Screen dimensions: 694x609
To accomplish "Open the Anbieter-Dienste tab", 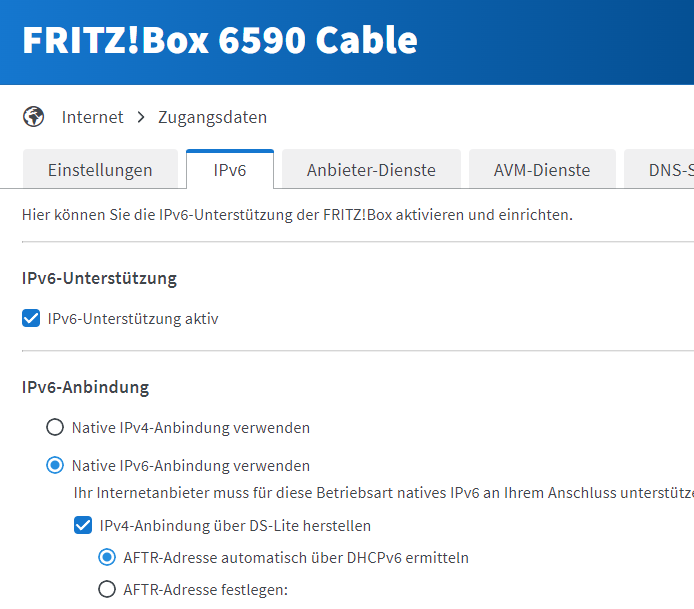I will click(371, 170).
